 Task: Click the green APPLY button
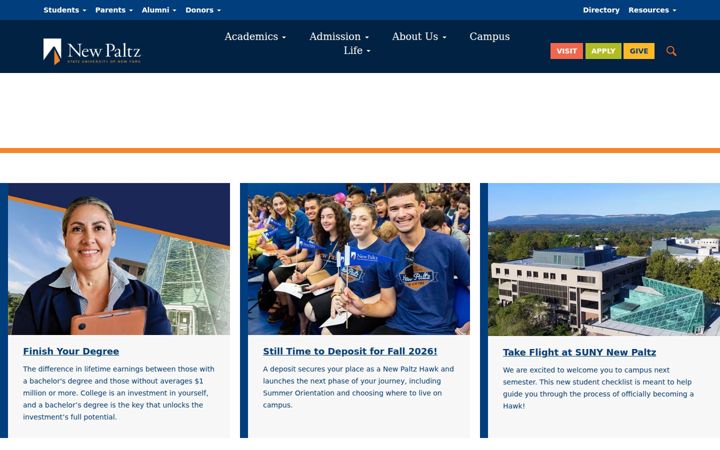(x=603, y=51)
